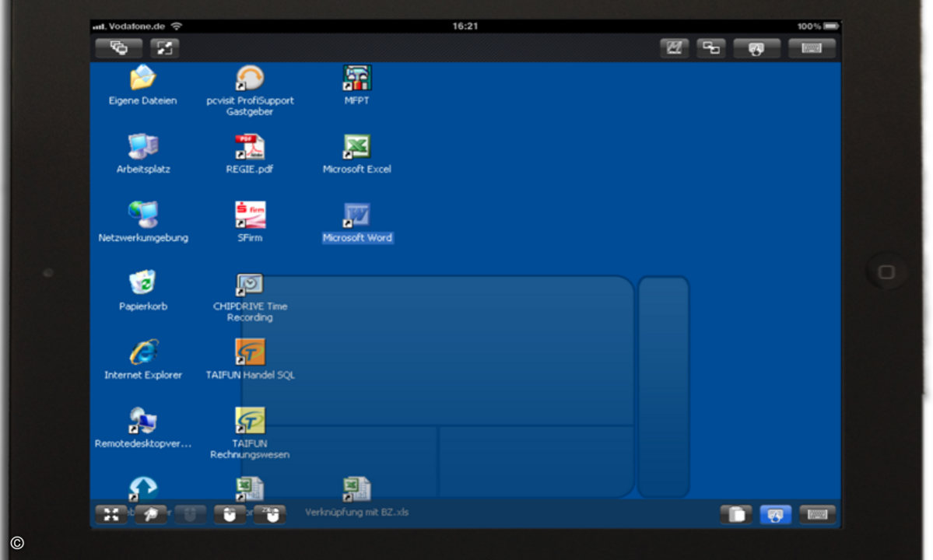Launch the Microsoft Excel shortcut

[x=357, y=146]
